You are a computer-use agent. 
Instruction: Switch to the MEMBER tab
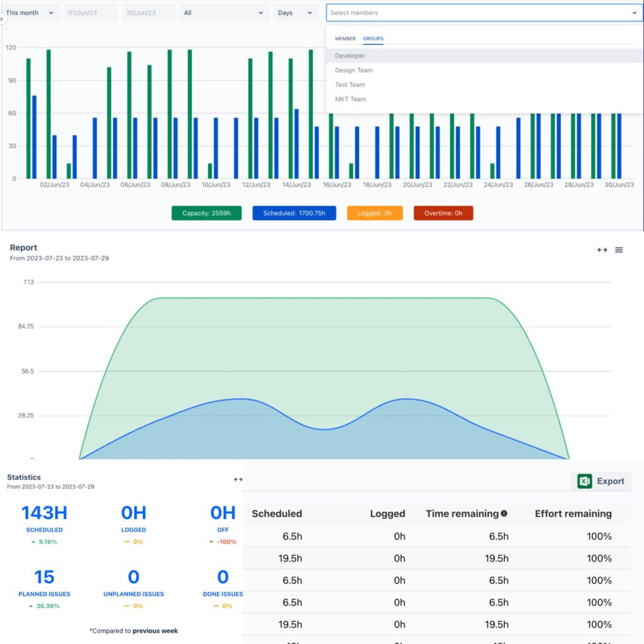click(x=345, y=38)
